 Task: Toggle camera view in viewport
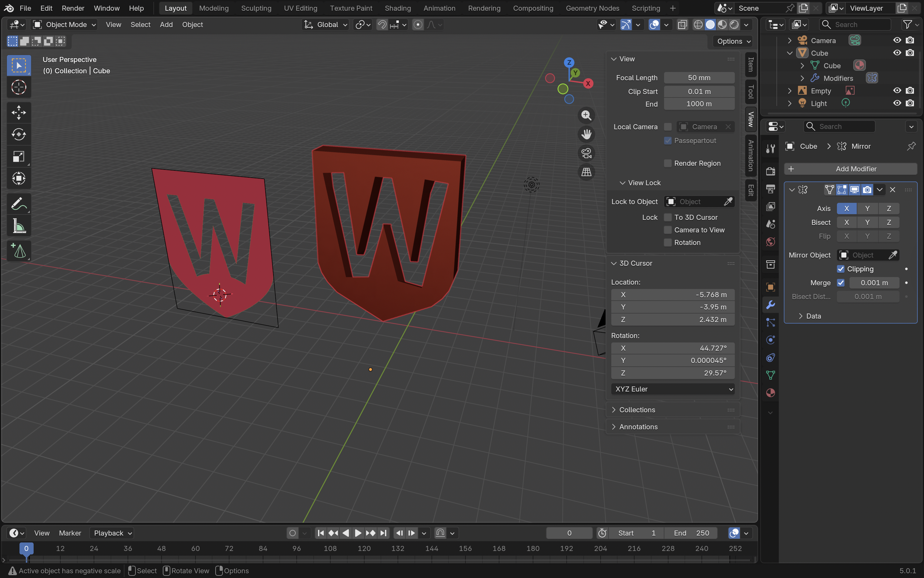tap(586, 153)
